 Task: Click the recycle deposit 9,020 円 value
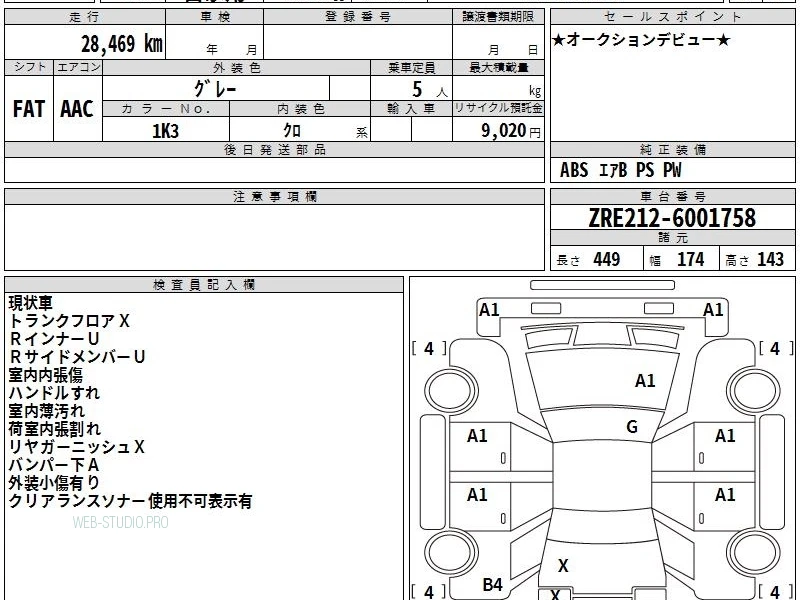(x=511, y=131)
